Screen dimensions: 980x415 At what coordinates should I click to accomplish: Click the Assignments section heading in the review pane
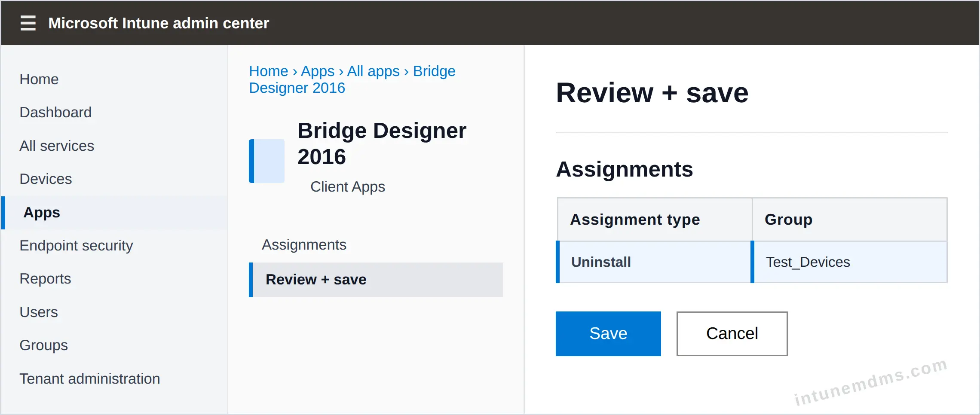(x=625, y=169)
